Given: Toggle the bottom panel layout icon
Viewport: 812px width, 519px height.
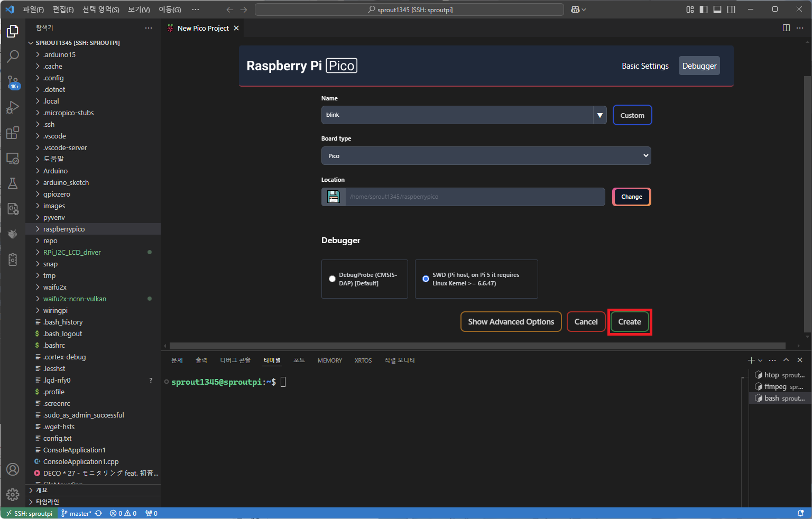Looking at the screenshot, I should coord(717,10).
